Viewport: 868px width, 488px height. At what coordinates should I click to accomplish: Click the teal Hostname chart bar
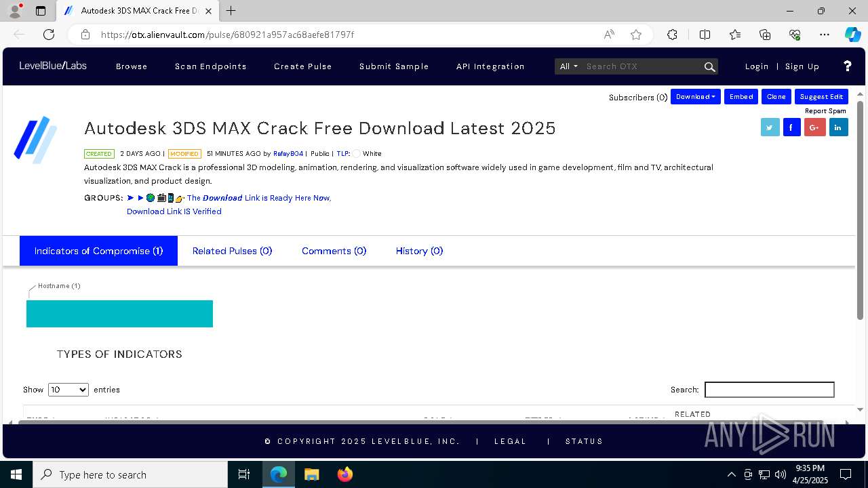click(119, 314)
